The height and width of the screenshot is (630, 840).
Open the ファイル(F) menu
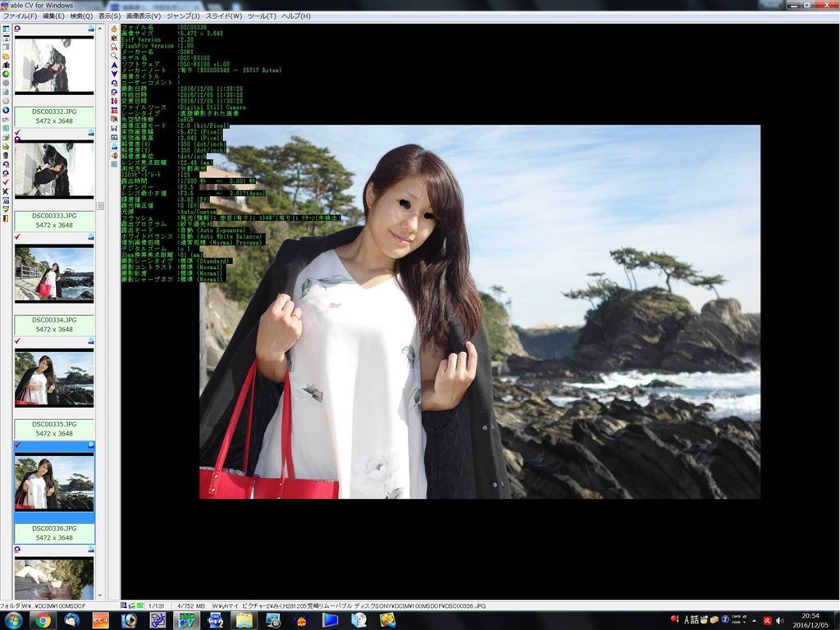(20, 16)
